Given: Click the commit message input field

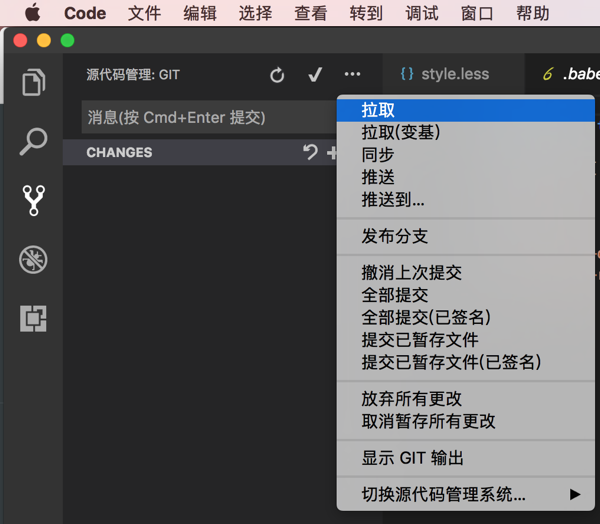Looking at the screenshot, I should [x=209, y=117].
